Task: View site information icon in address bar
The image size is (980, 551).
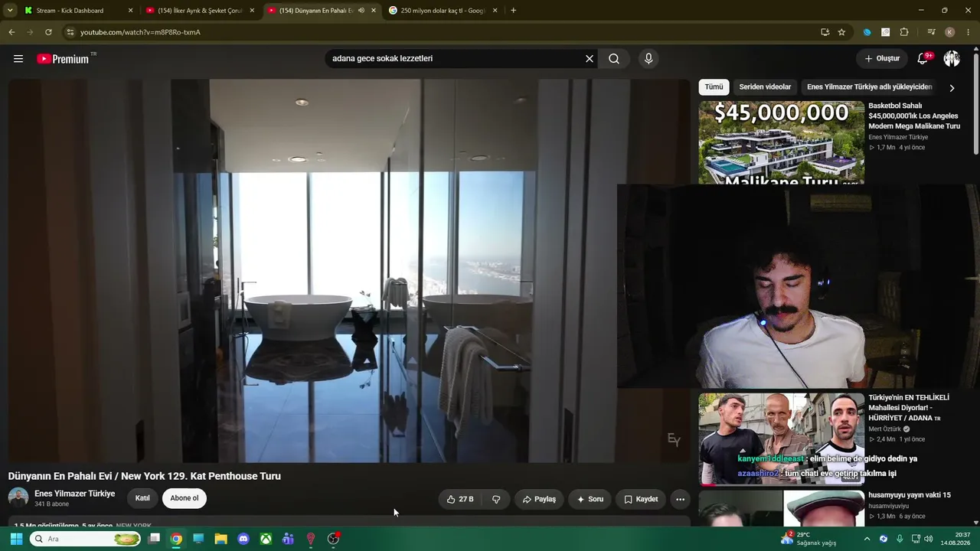Action: [70, 32]
